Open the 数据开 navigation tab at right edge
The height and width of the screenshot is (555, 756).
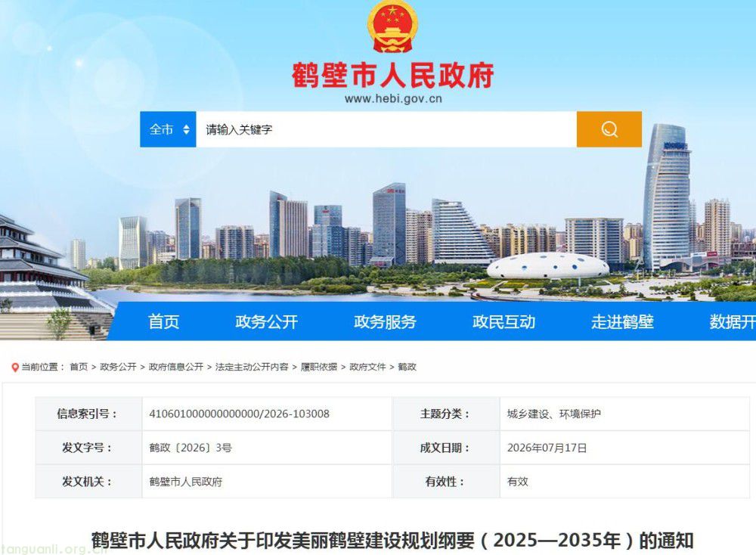coord(733,321)
